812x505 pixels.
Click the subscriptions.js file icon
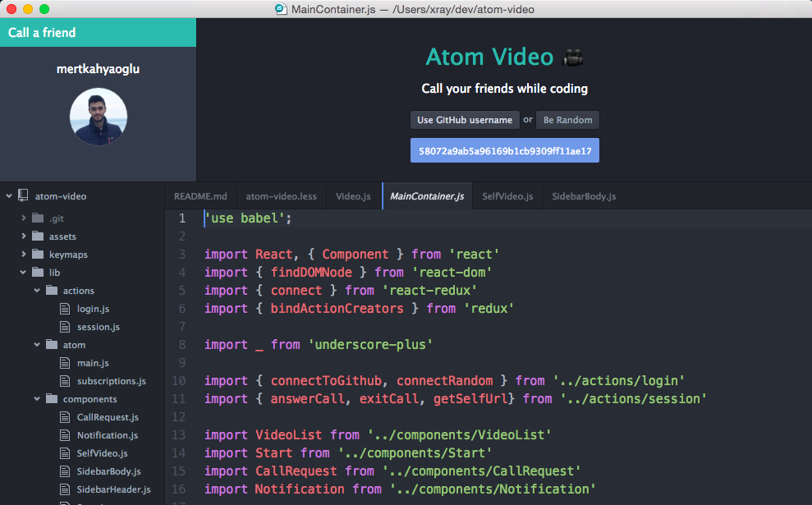click(65, 381)
